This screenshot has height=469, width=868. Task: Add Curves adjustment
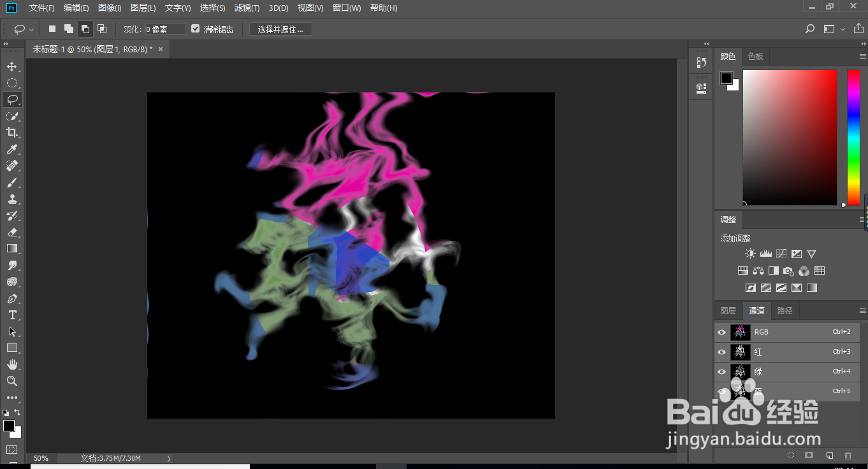pos(781,254)
